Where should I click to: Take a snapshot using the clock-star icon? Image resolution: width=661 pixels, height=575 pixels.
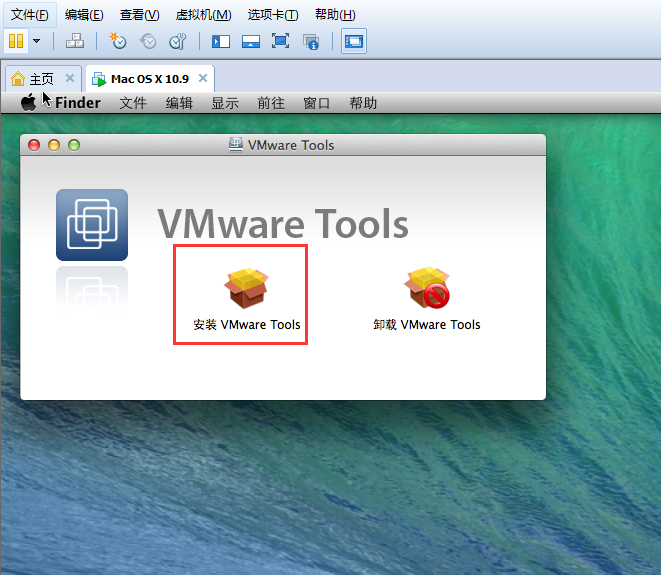click(118, 41)
